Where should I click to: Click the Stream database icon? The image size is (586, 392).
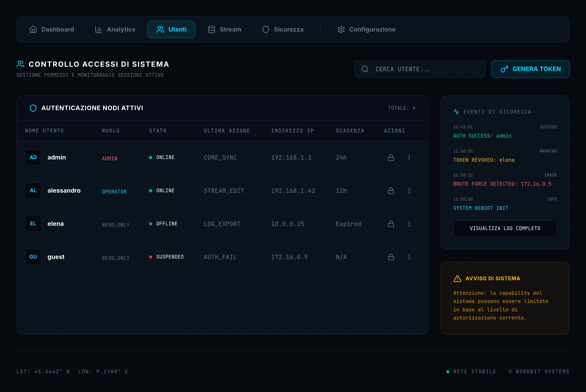coord(212,29)
